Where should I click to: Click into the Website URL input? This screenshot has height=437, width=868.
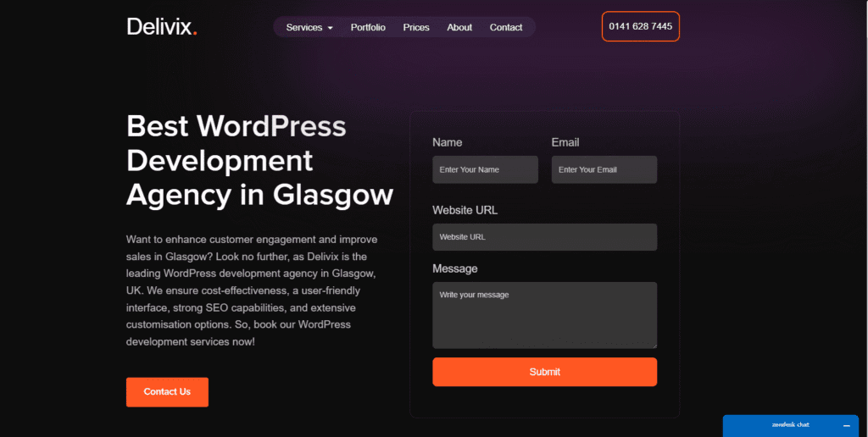click(545, 237)
